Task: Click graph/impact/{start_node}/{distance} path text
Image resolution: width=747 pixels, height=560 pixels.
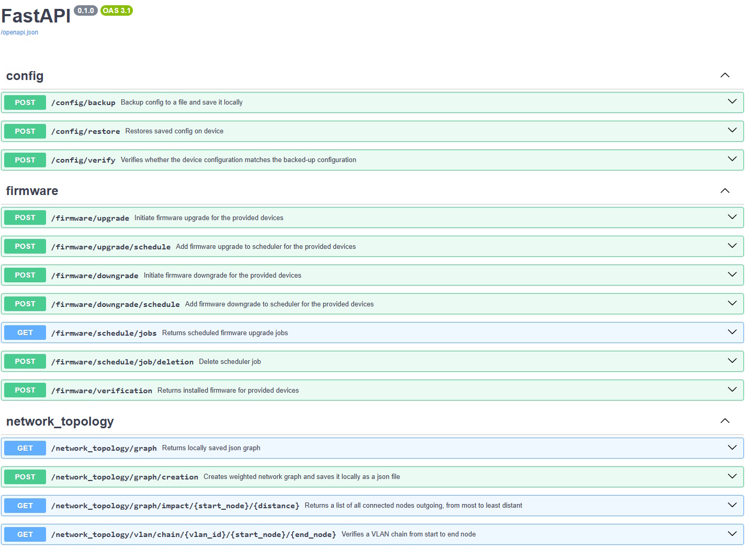Action: (x=175, y=506)
